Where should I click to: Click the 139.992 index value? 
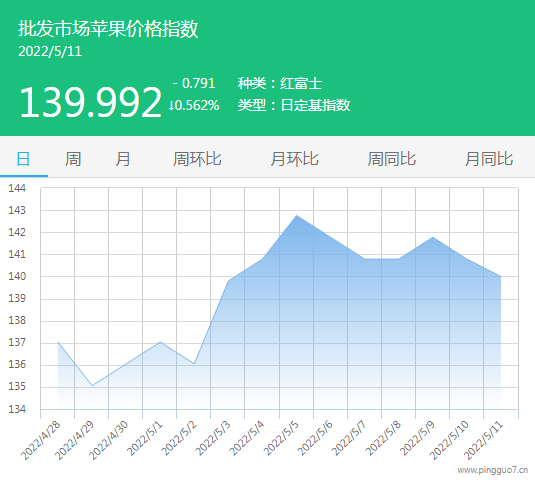[x=90, y=102]
